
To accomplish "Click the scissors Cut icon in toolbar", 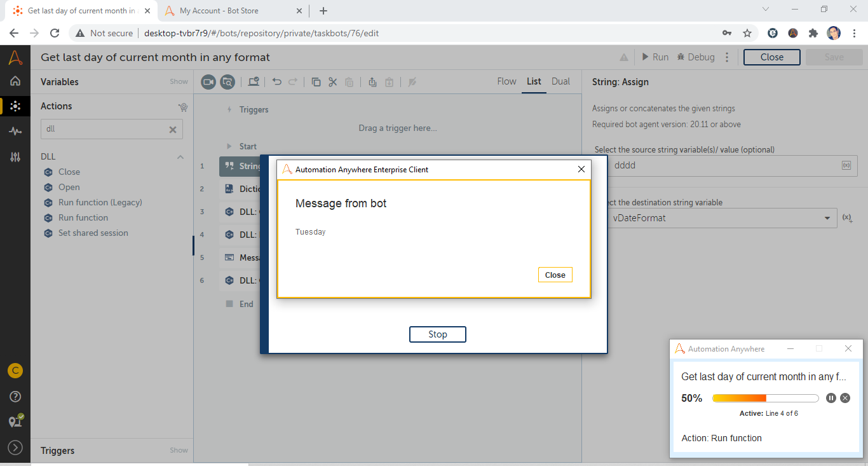I will 332,82.
